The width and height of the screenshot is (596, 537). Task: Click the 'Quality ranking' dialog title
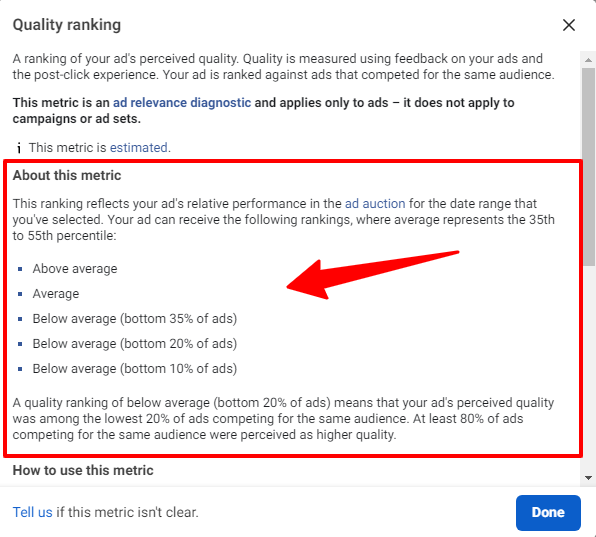67,25
